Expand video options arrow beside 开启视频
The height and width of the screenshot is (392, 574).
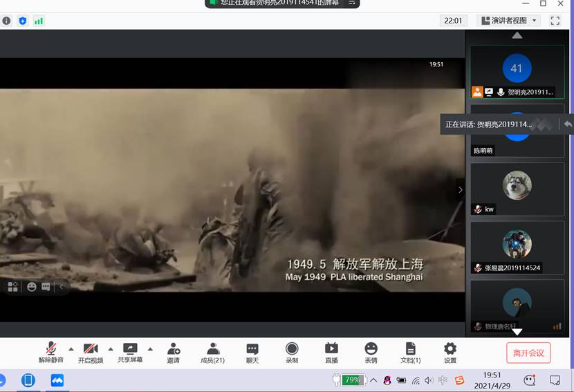(111, 348)
